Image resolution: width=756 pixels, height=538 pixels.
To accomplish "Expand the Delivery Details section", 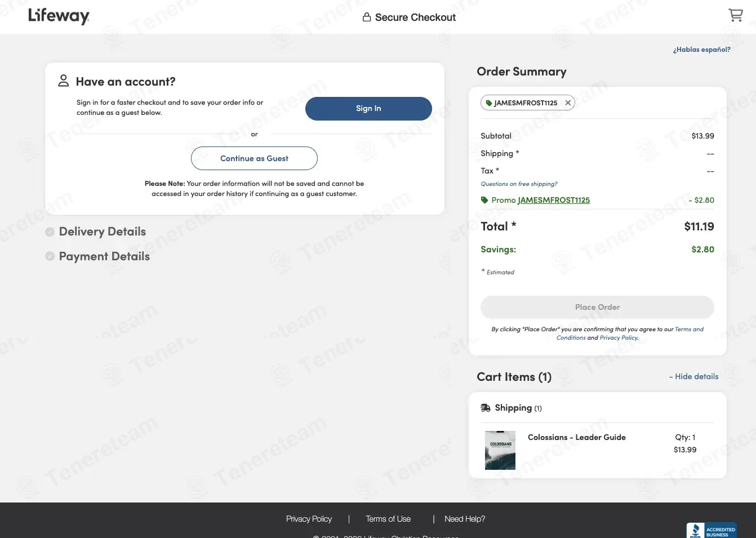I will coord(103,232).
